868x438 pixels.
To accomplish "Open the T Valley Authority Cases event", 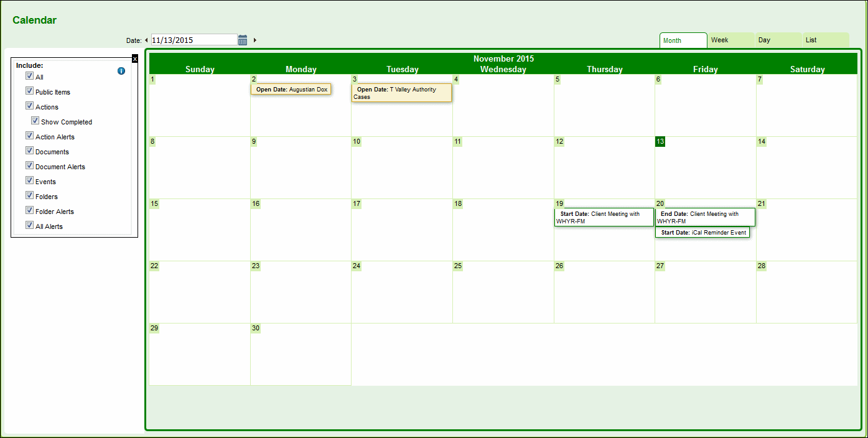I will (x=401, y=93).
